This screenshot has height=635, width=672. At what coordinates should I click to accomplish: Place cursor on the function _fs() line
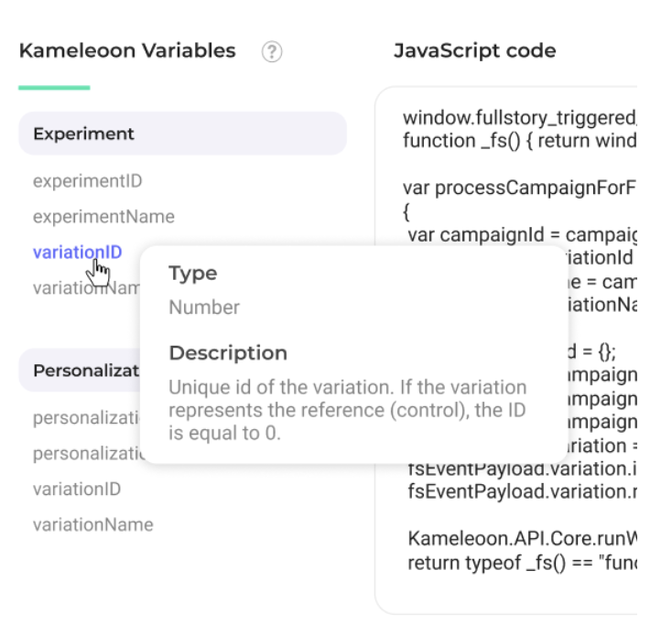519,140
